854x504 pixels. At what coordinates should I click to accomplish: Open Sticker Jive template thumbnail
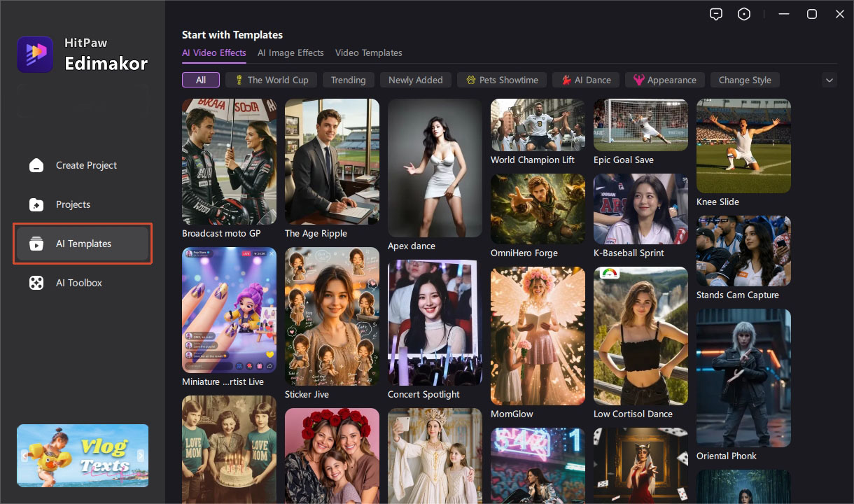pos(332,316)
